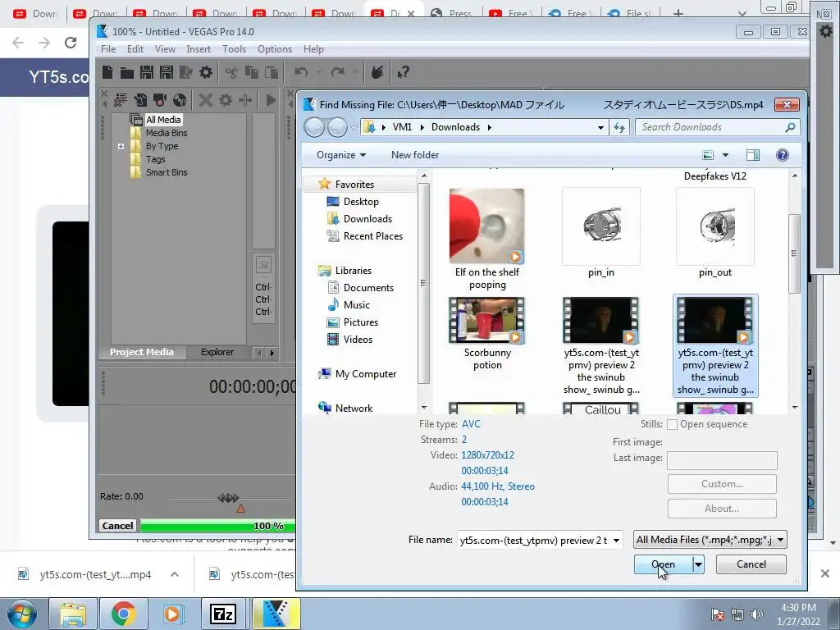Click Extract Audio from CD icon
Image resolution: width=840 pixels, height=630 pixels.
(180, 99)
